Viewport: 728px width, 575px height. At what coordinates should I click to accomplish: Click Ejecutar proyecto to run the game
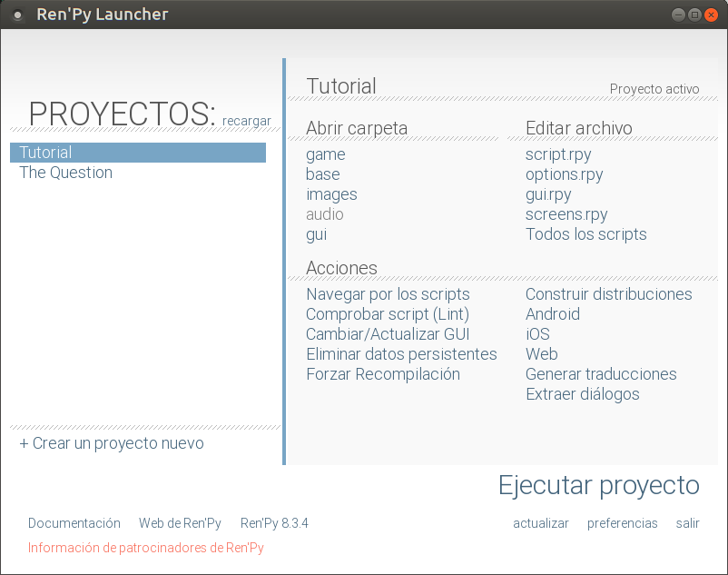(599, 486)
